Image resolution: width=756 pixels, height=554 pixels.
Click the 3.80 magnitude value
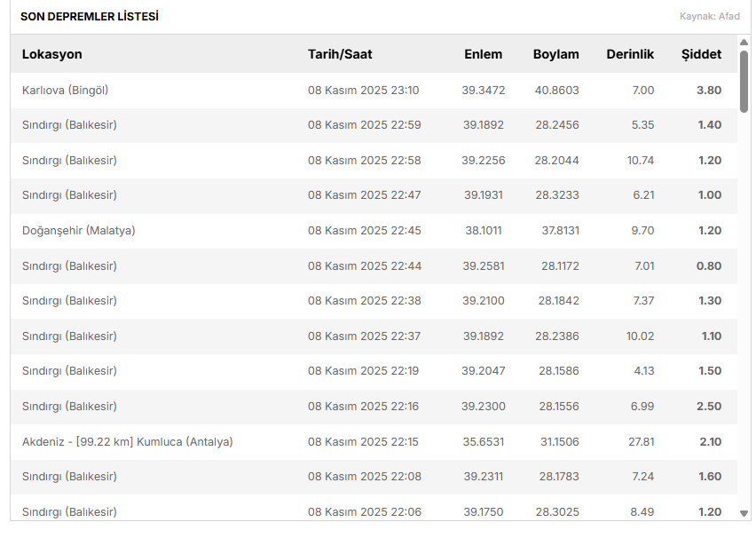pyautogui.click(x=708, y=91)
